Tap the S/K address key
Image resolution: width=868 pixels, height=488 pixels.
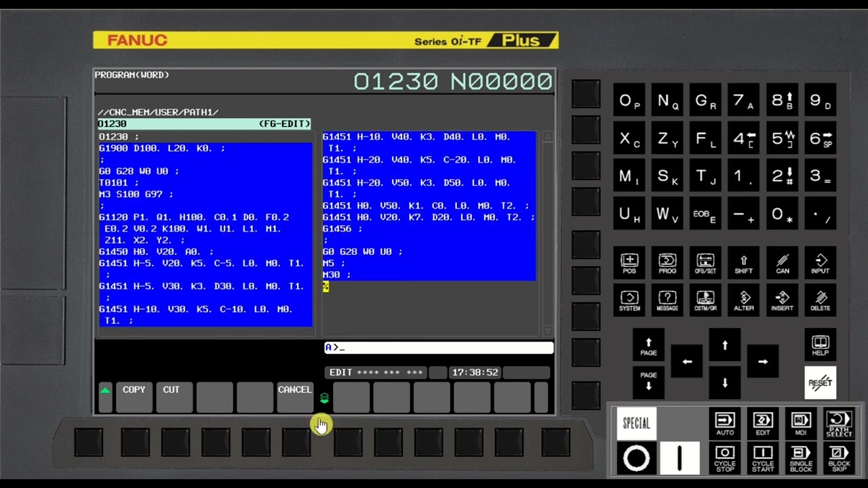point(667,176)
